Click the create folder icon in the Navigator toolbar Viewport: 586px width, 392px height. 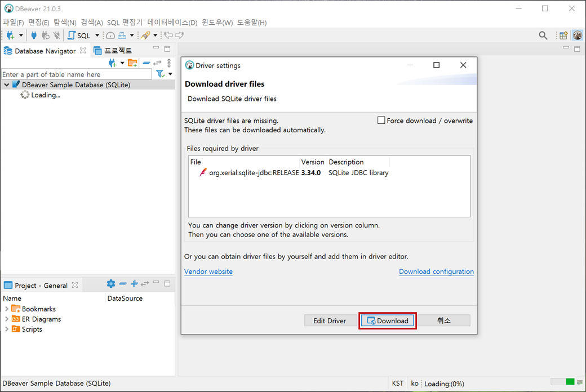tap(132, 63)
